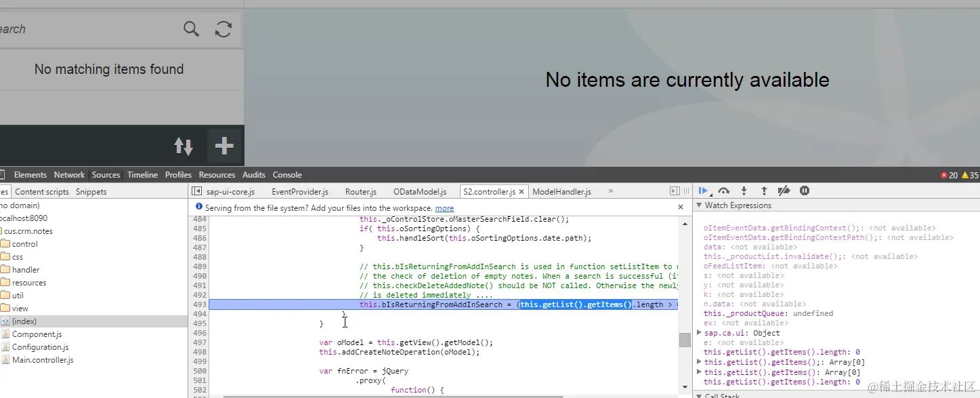
Task: Toggle the debugger sidebar panel icon
Action: 675,191
